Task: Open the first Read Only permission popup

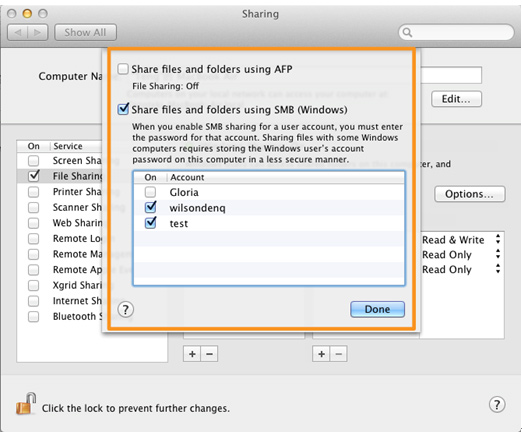Action: [461, 255]
